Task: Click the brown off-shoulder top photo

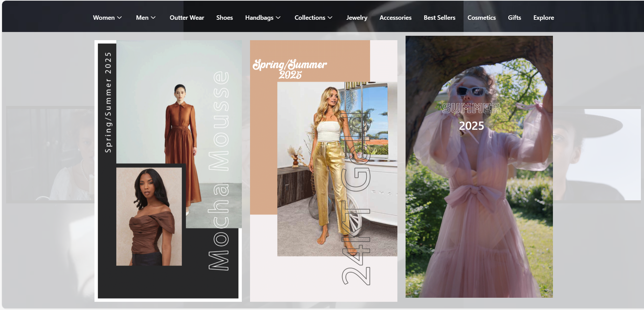Action: (149, 217)
